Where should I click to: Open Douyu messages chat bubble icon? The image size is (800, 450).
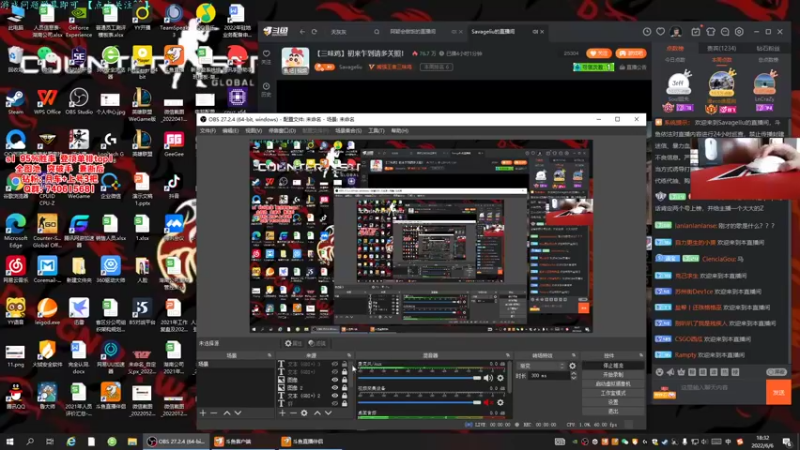[x=725, y=32]
